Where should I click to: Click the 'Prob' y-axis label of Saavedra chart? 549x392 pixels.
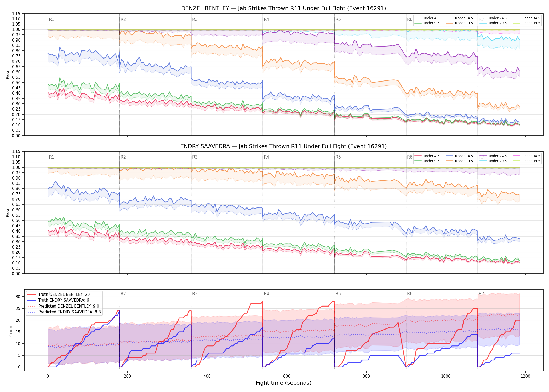pyautogui.click(x=8, y=213)
